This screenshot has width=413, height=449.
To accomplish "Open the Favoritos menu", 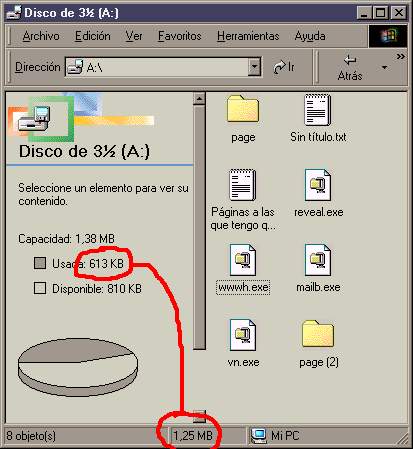I will click(180, 36).
